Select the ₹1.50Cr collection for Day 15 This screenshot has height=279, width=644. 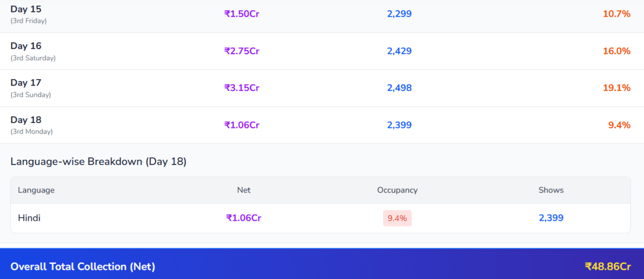(241, 14)
